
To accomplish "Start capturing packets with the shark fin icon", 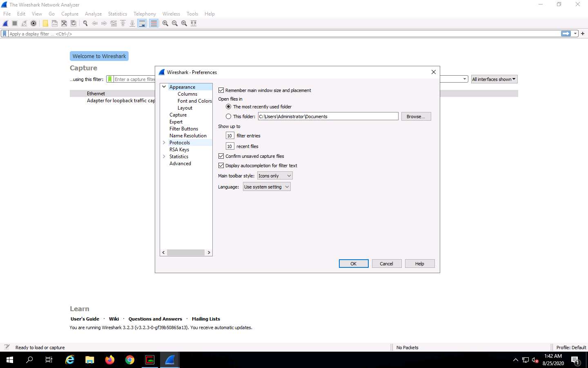I will pos(5,23).
